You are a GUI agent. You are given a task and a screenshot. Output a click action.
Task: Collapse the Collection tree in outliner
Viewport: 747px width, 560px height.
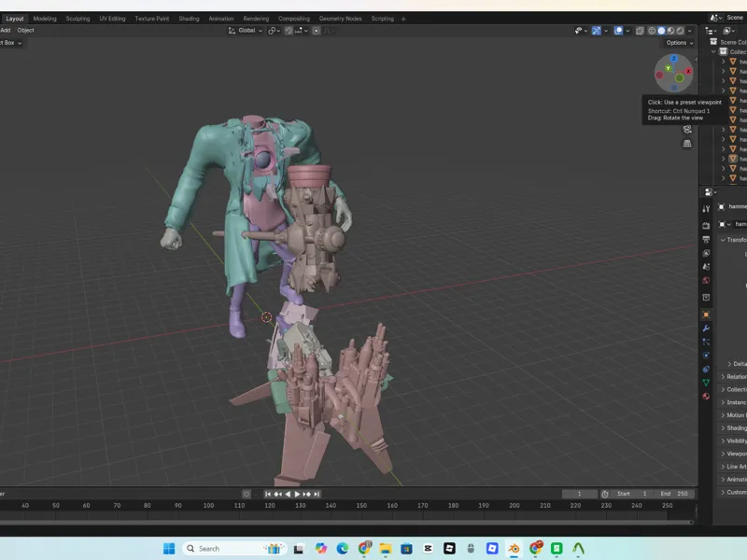coord(713,51)
